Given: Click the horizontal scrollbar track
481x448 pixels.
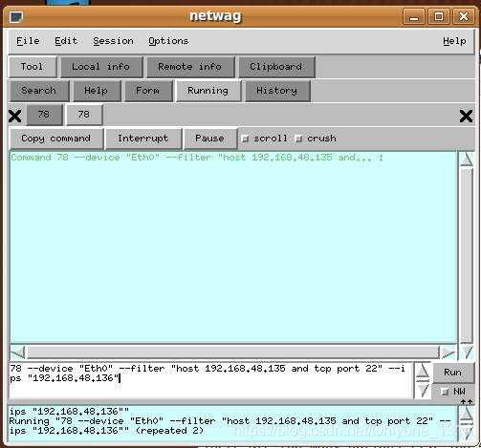Looking at the screenshot, I should coord(233,352).
